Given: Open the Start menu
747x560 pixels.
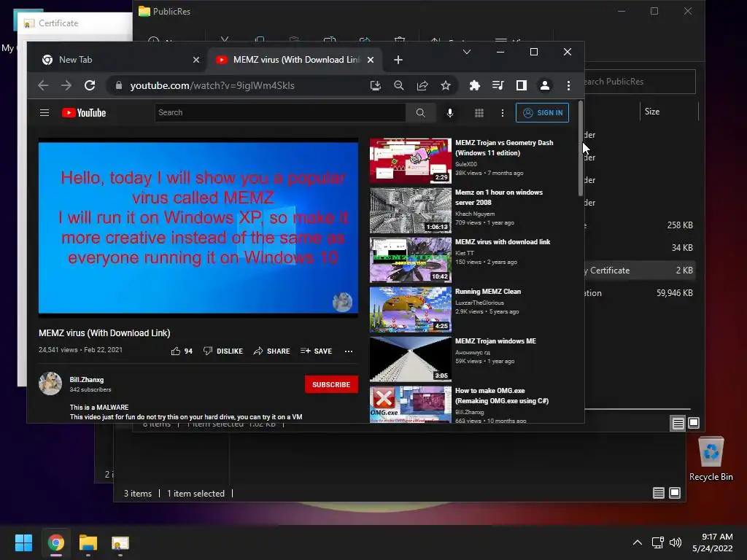Looking at the screenshot, I should 23,542.
